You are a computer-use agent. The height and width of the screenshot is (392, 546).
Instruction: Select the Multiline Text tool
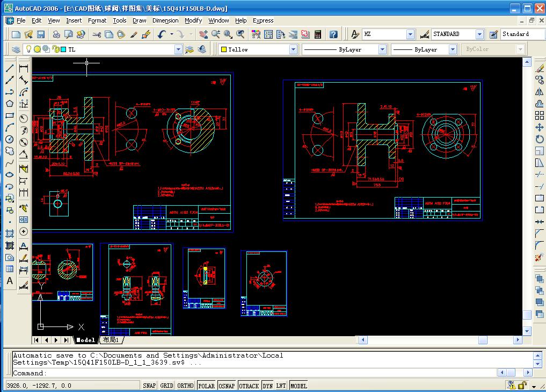pyautogui.click(x=10, y=281)
